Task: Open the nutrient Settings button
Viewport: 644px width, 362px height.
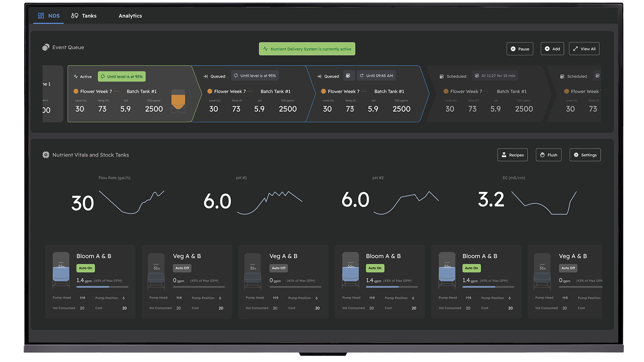Action: (585, 155)
